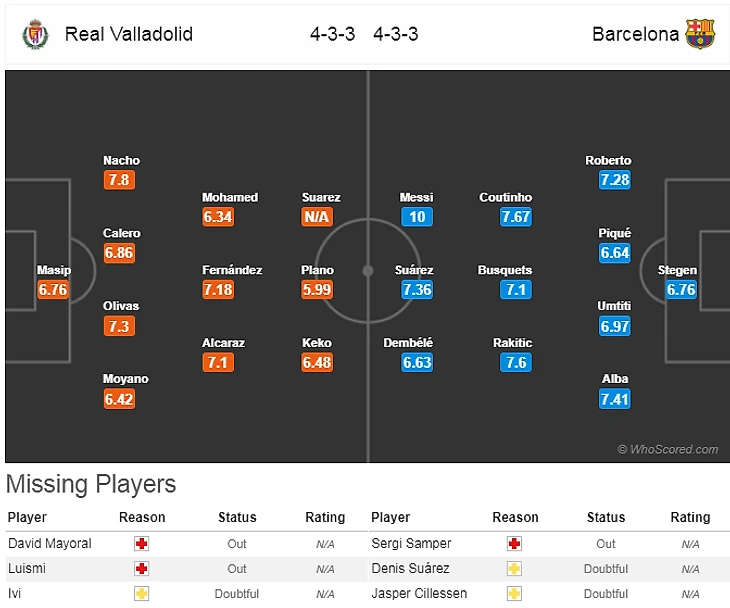Screen dimensions: 730x608
Task: Select Messi's 10 rating badge
Action: point(417,217)
